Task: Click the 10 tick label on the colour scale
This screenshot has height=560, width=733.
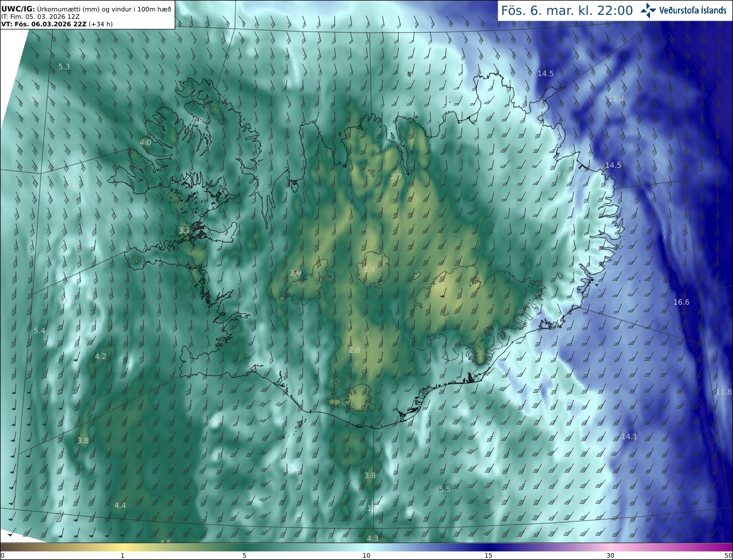Action: coord(366,555)
